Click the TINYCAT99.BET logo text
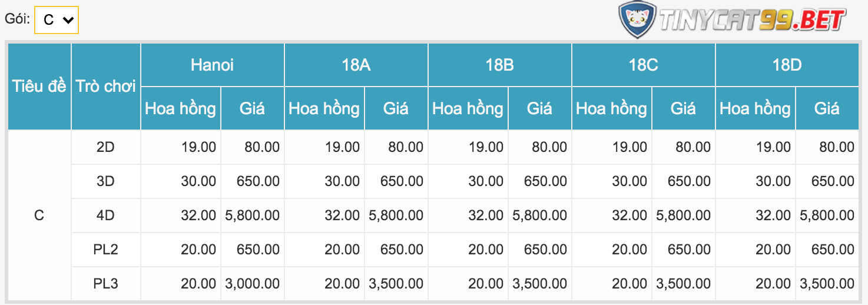868x305 pixels. [751, 21]
